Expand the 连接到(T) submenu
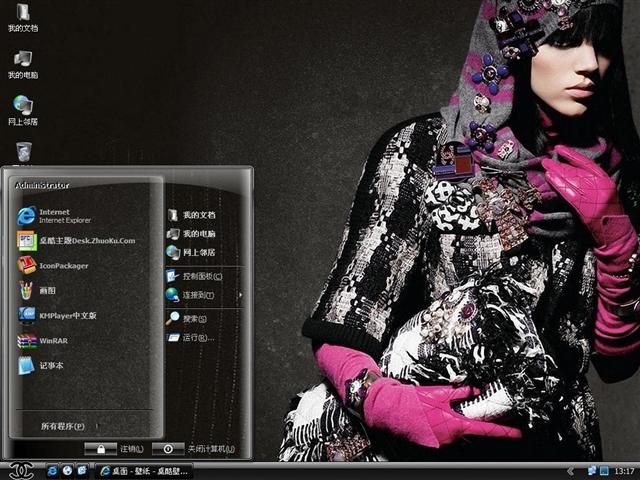 204,295
